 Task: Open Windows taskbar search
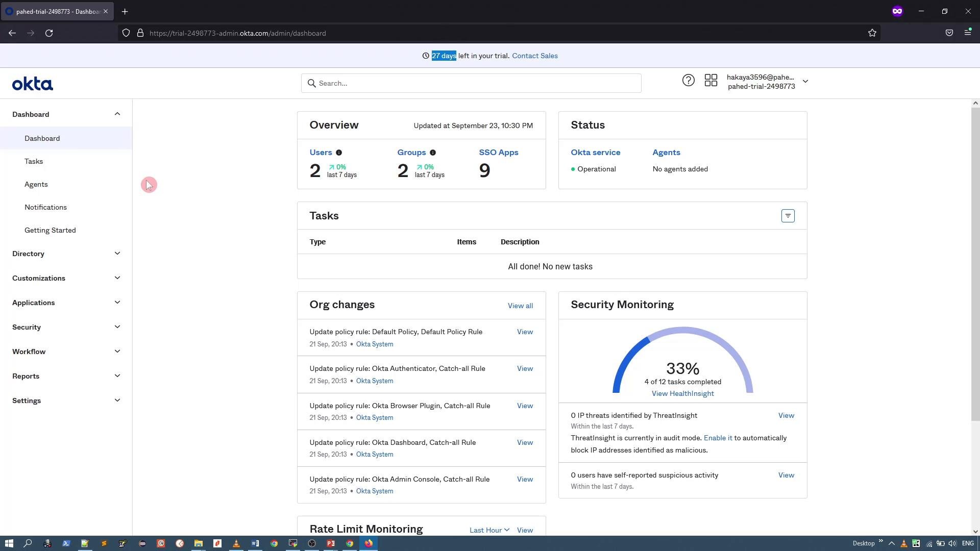click(x=28, y=543)
